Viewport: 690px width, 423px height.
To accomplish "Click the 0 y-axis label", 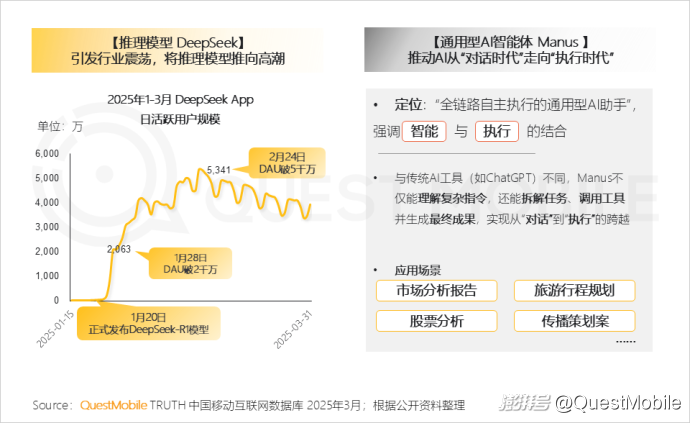I will coord(56,300).
